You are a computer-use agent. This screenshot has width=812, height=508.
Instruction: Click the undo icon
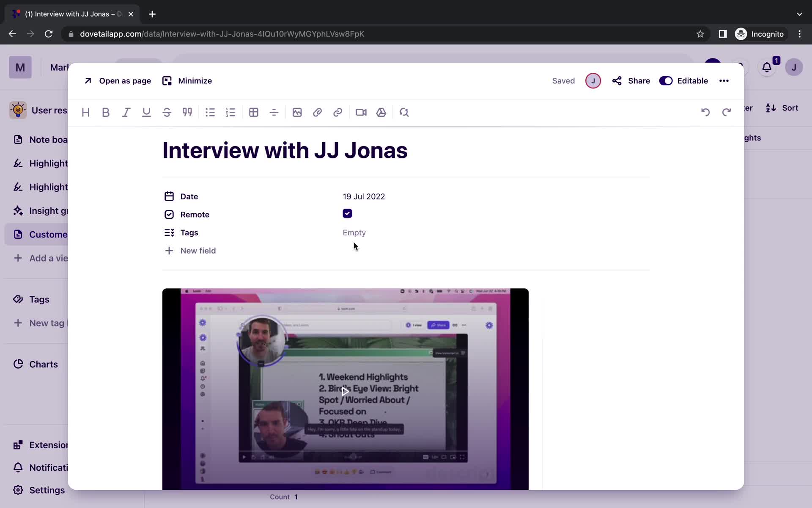[705, 112]
